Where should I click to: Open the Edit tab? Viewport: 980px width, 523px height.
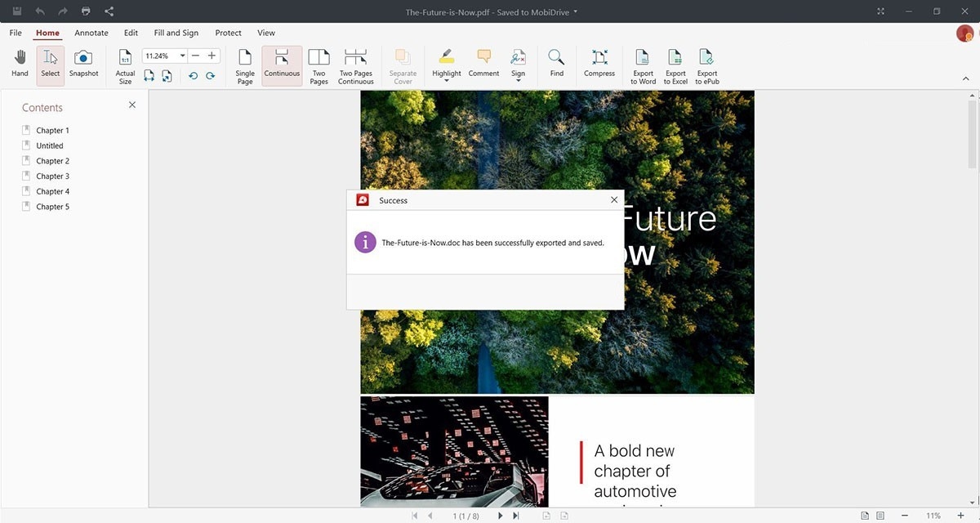pos(131,33)
